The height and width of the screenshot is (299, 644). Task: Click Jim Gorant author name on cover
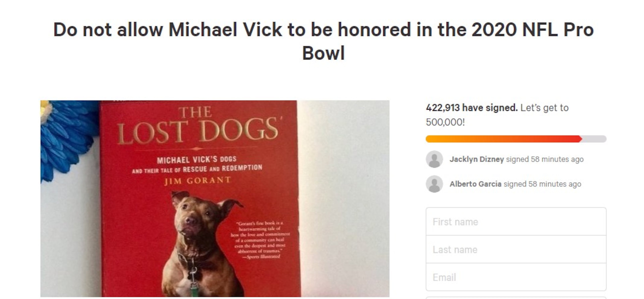(x=198, y=180)
